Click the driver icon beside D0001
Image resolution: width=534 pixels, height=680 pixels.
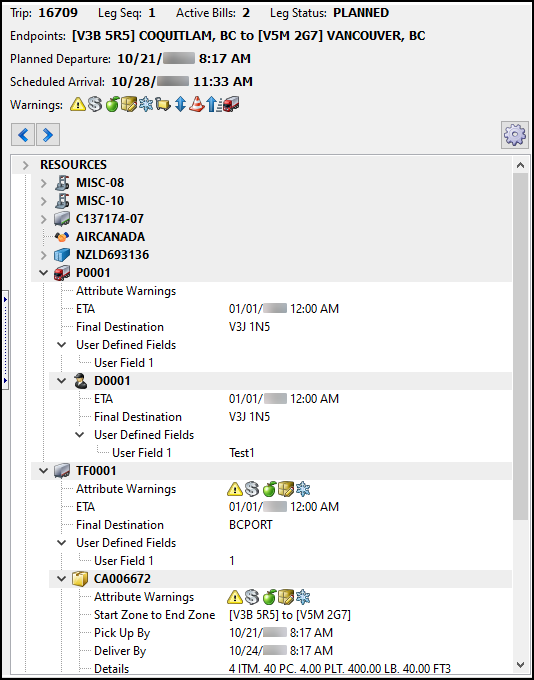(80, 381)
